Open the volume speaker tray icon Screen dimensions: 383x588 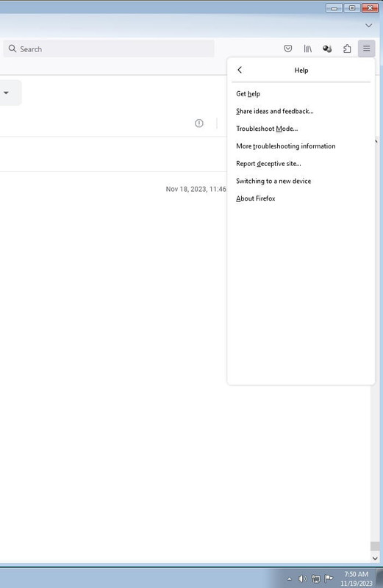[302, 578]
